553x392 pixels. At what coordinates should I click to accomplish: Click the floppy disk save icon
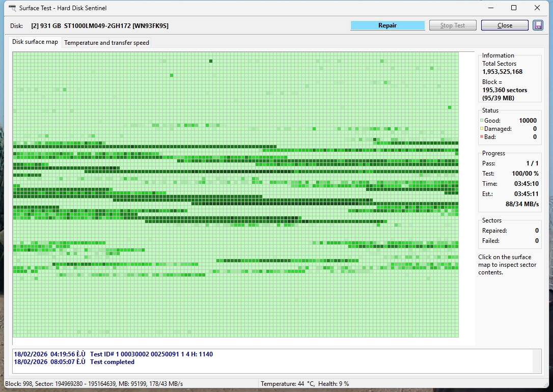click(x=538, y=25)
